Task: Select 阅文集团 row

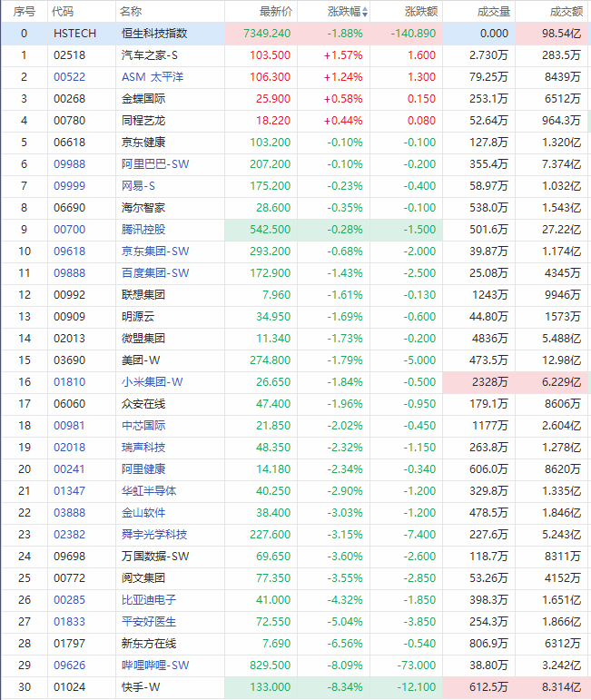Action: (x=295, y=578)
